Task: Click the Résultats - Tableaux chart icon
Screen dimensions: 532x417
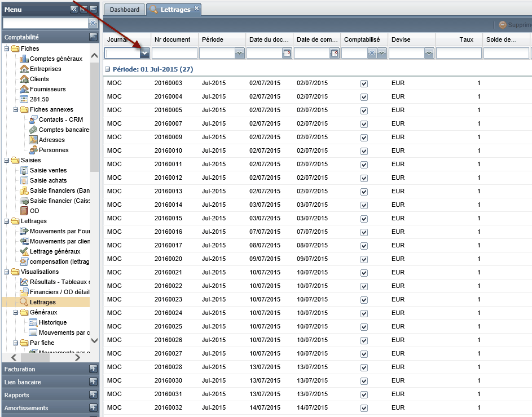Action: click(24, 282)
